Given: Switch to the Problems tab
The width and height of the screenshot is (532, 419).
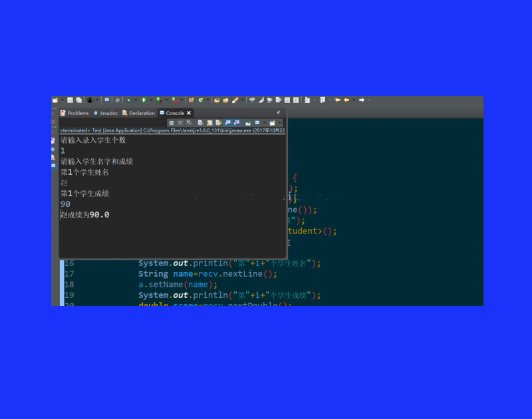Looking at the screenshot, I should click(74, 113).
